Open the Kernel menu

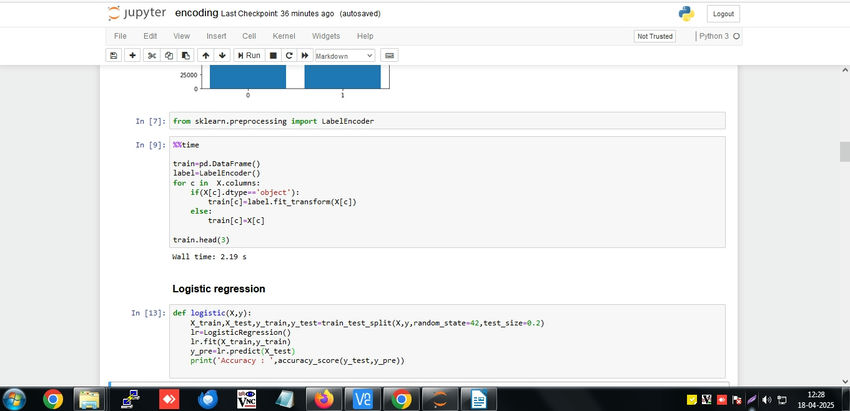284,36
